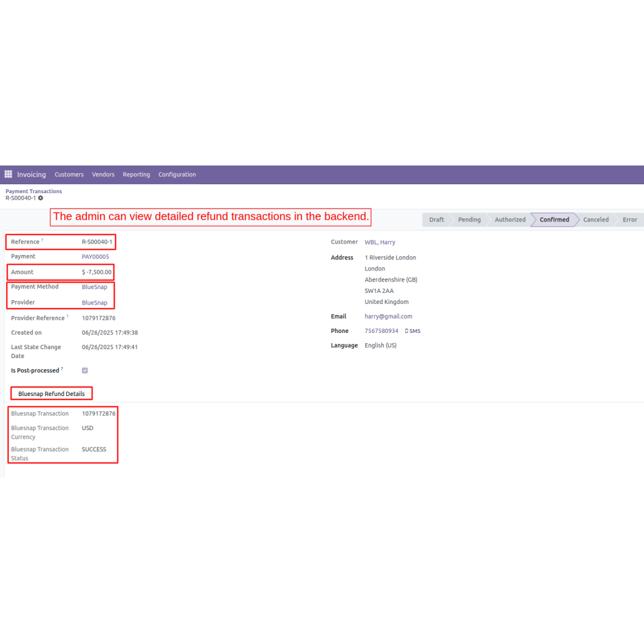
Task: Click the help mark beside Provider Reference
Action: pyautogui.click(x=68, y=316)
